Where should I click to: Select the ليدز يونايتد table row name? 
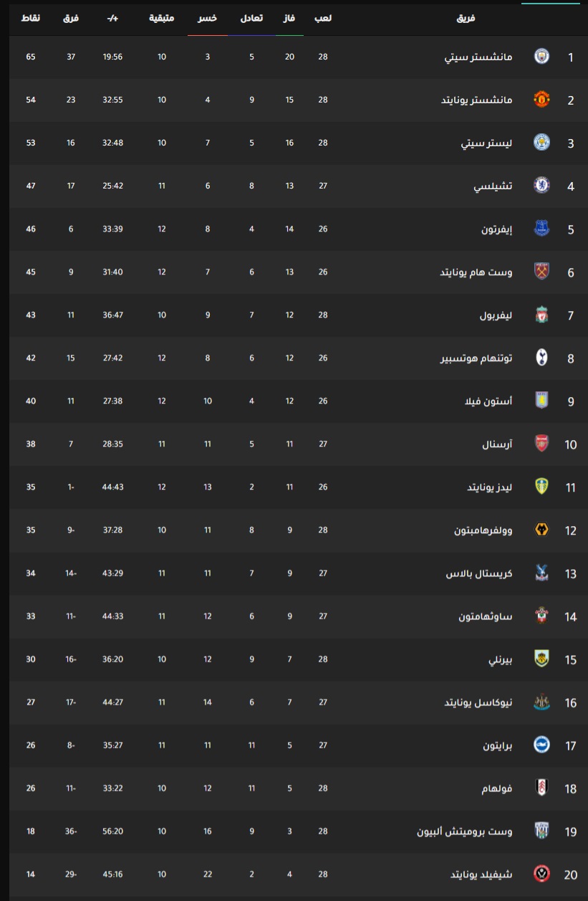490,487
